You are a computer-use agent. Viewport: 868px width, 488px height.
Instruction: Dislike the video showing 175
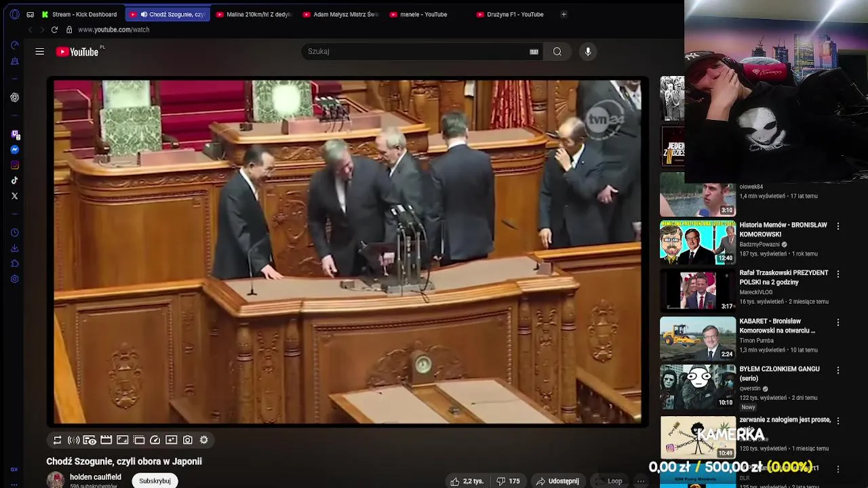(508, 481)
